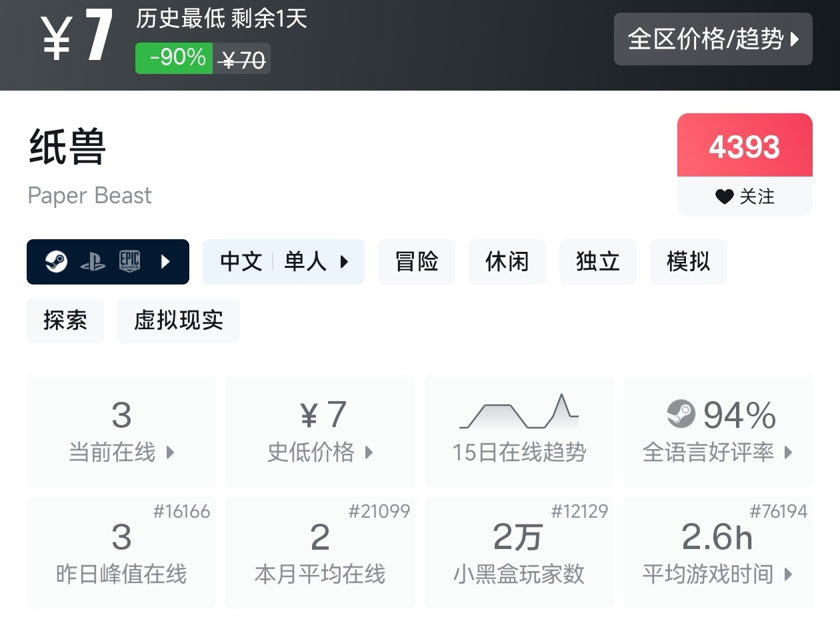Click the 本月平均在线 stat card
The width and height of the screenshot is (840, 621).
tap(320, 552)
